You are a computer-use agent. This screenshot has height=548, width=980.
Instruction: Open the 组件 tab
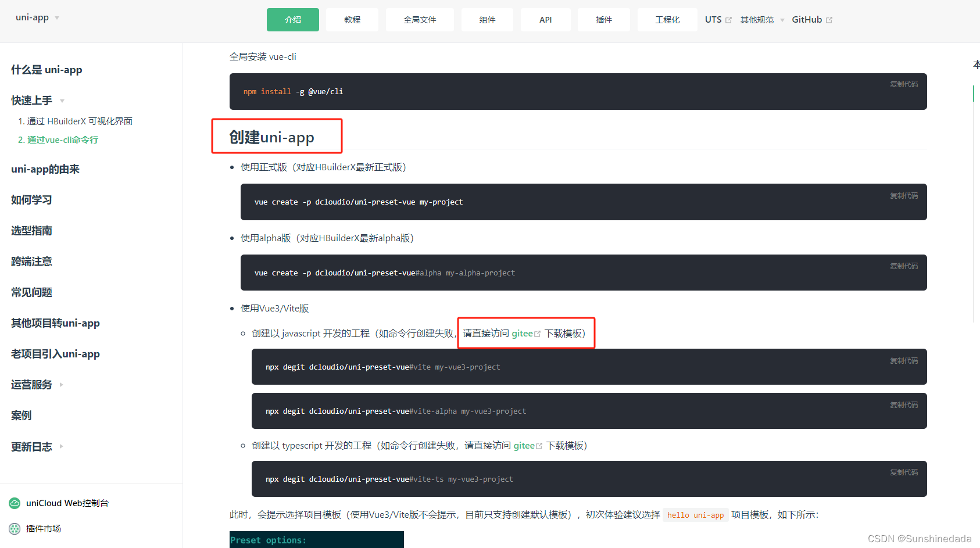(x=487, y=20)
